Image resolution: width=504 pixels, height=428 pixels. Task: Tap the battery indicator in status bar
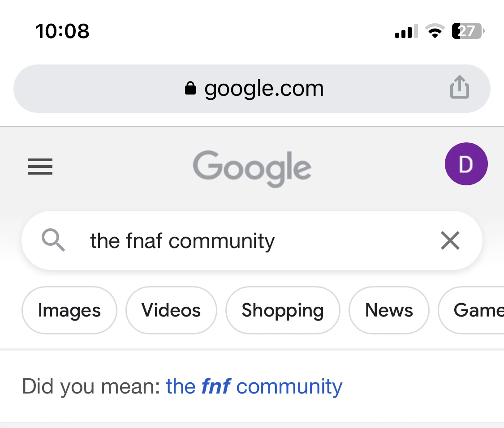[467, 31]
